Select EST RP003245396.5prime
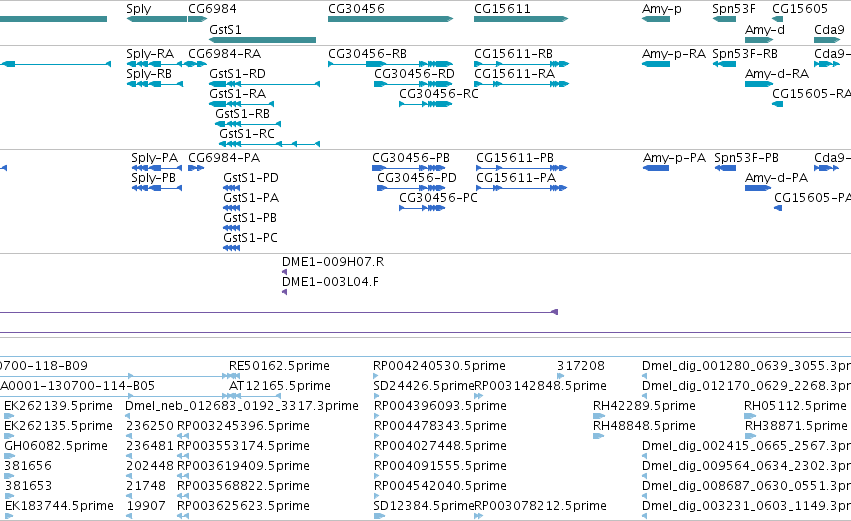The image size is (851, 521). (183, 436)
